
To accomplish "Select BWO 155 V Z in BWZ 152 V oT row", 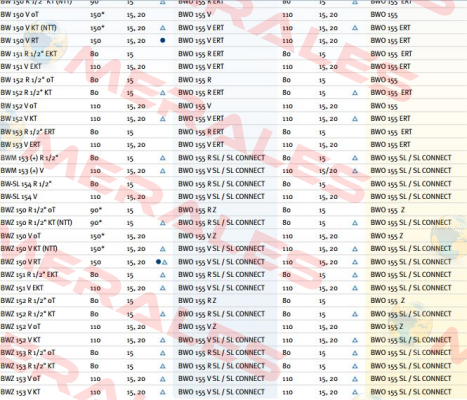I will (x=197, y=327).
